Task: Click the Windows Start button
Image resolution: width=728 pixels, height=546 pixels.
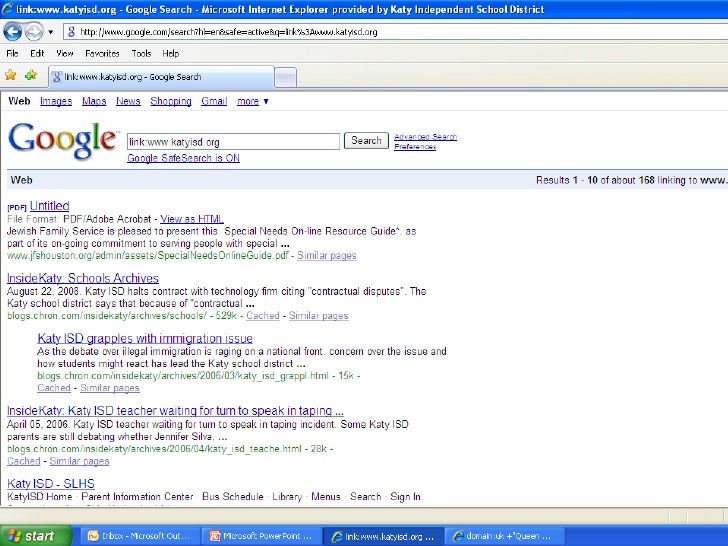Action: 35,536
